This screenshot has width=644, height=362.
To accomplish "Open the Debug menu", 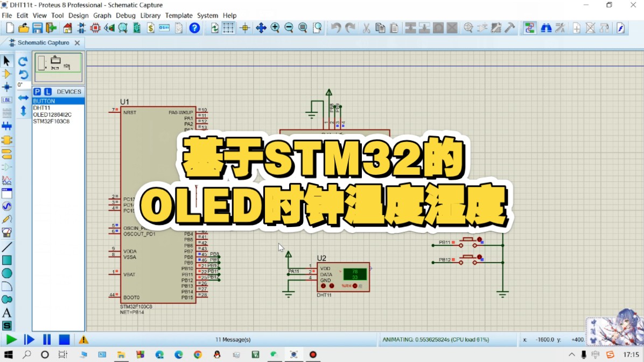I will [x=125, y=16].
